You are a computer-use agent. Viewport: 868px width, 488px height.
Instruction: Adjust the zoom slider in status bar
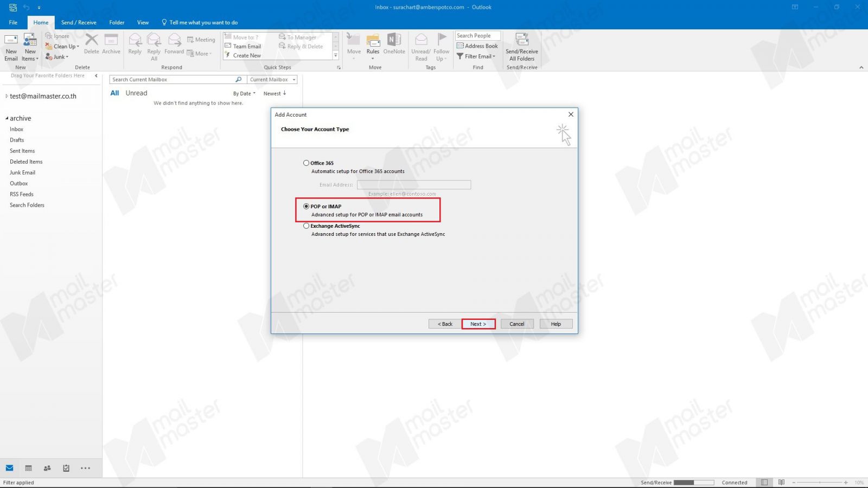(x=820, y=482)
